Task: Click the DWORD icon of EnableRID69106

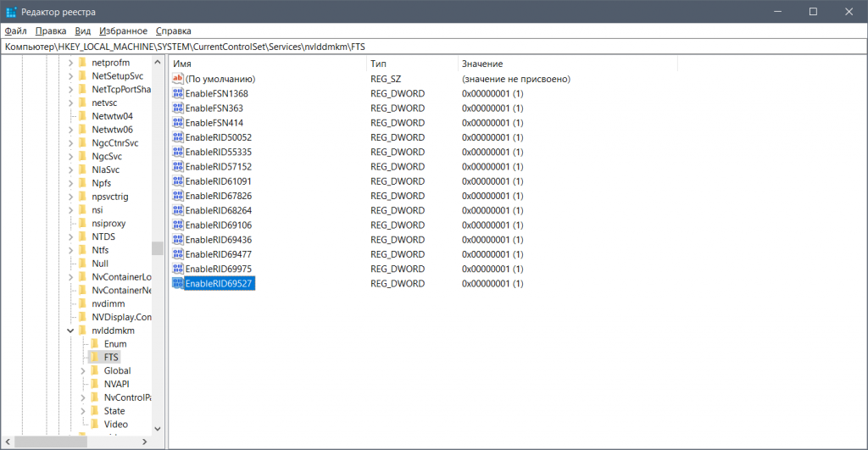Action: click(178, 225)
